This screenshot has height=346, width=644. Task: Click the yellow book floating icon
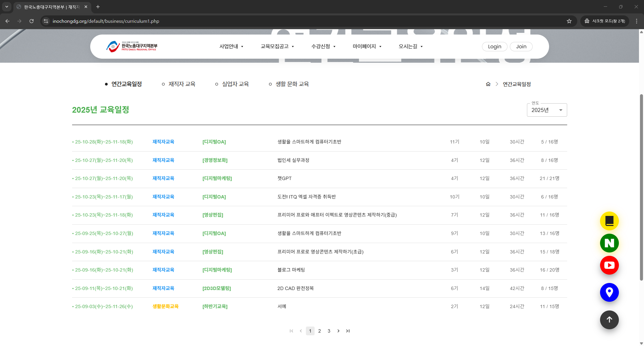click(x=609, y=221)
